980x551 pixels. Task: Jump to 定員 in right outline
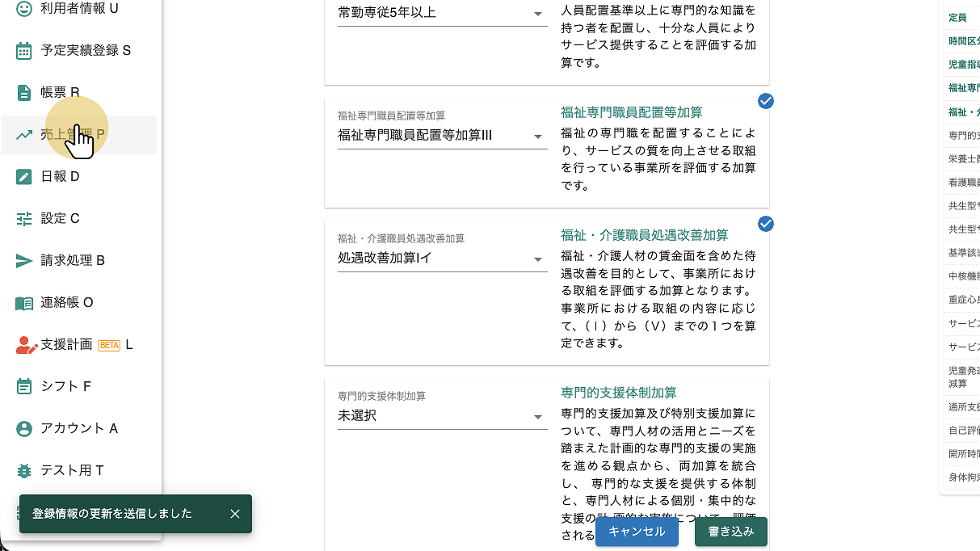coord(957,18)
